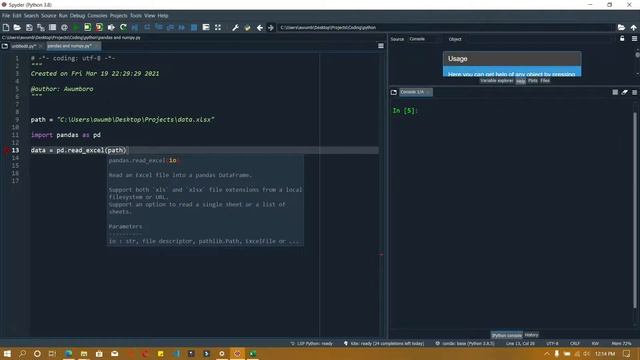Viewport: 640px width, 360px height.
Task: Open the View menu
Action: tap(149, 16)
